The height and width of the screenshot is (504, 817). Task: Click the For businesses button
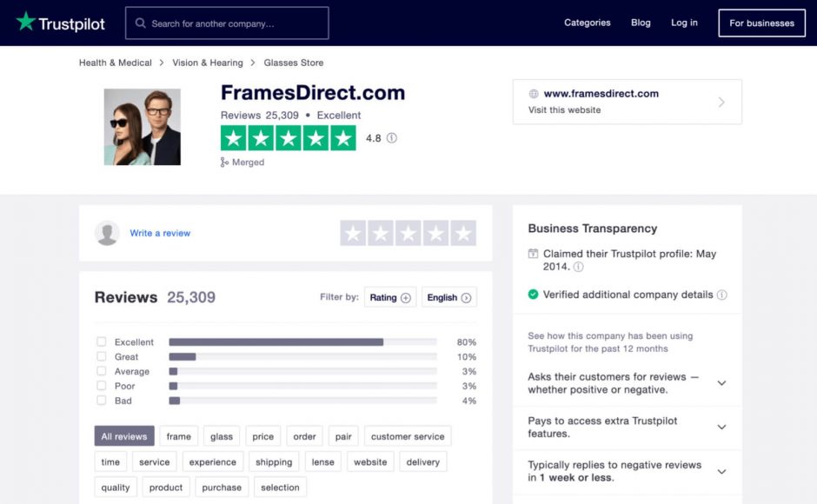pyautogui.click(x=761, y=23)
